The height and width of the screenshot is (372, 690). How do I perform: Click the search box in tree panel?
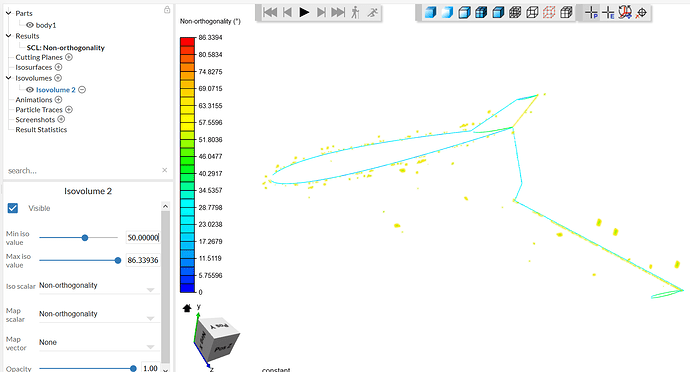(84, 170)
